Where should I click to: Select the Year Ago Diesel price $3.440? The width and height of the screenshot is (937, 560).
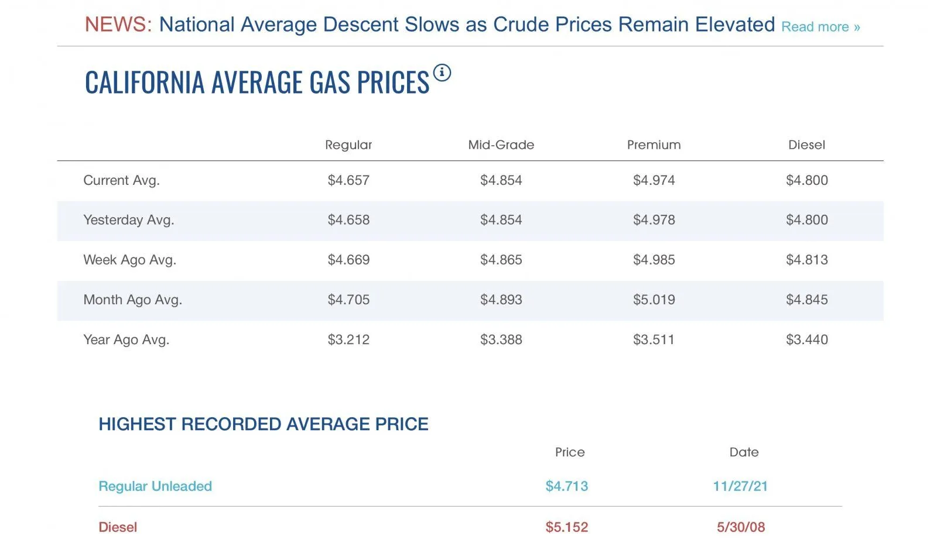pyautogui.click(x=806, y=339)
